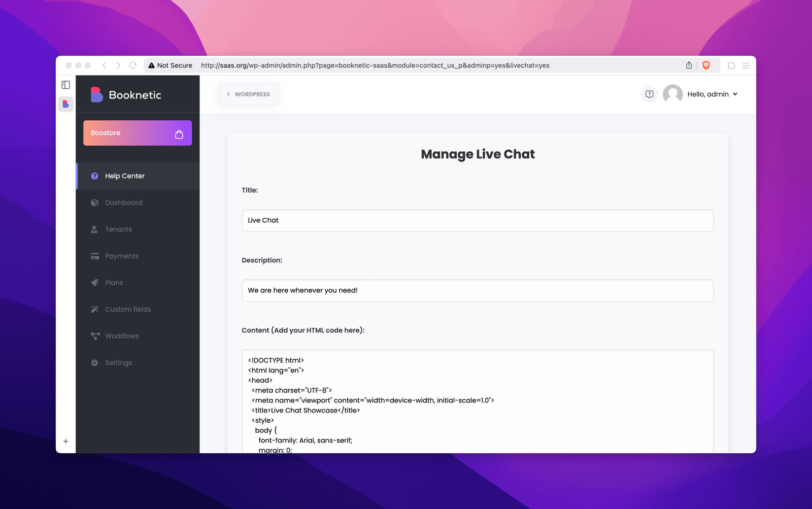Click the 'font-family: Arial, sans-serif;' line

click(305, 440)
